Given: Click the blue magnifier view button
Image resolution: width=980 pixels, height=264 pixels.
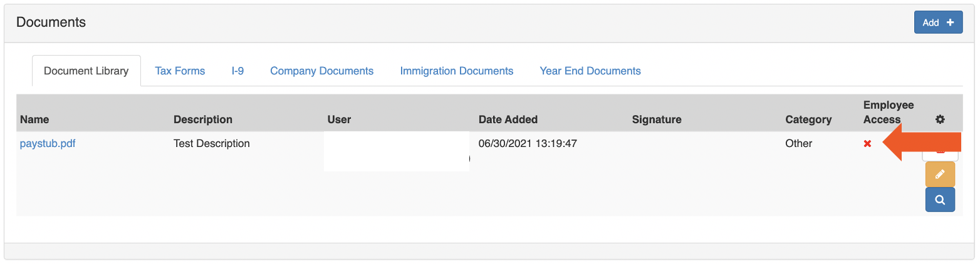Looking at the screenshot, I should [x=940, y=200].
